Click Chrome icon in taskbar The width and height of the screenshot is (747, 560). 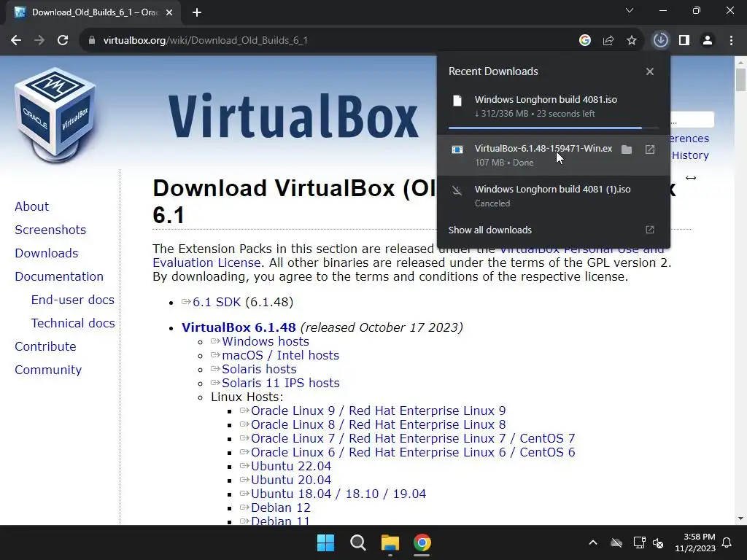pos(422,542)
